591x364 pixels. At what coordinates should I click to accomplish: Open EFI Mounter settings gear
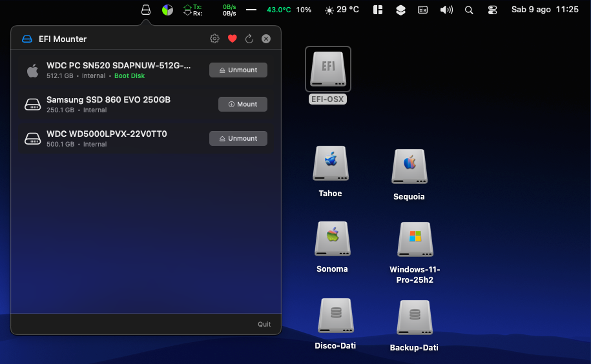click(214, 38)
